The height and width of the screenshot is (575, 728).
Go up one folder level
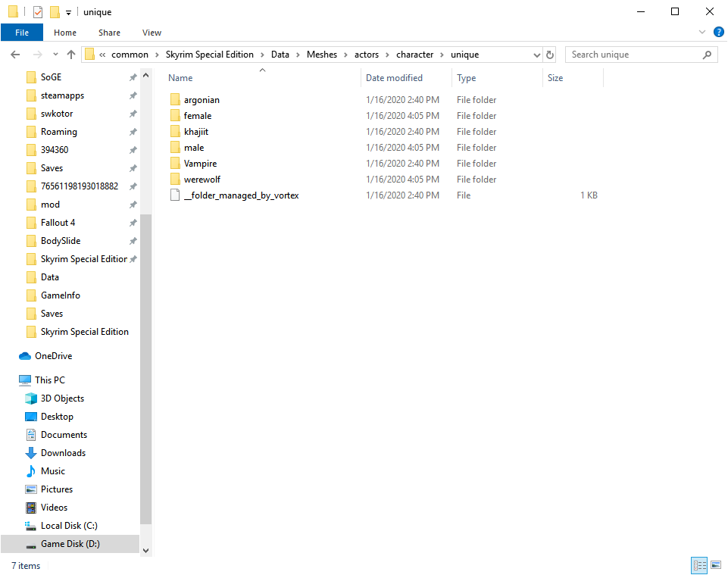(x=71, y=55)
